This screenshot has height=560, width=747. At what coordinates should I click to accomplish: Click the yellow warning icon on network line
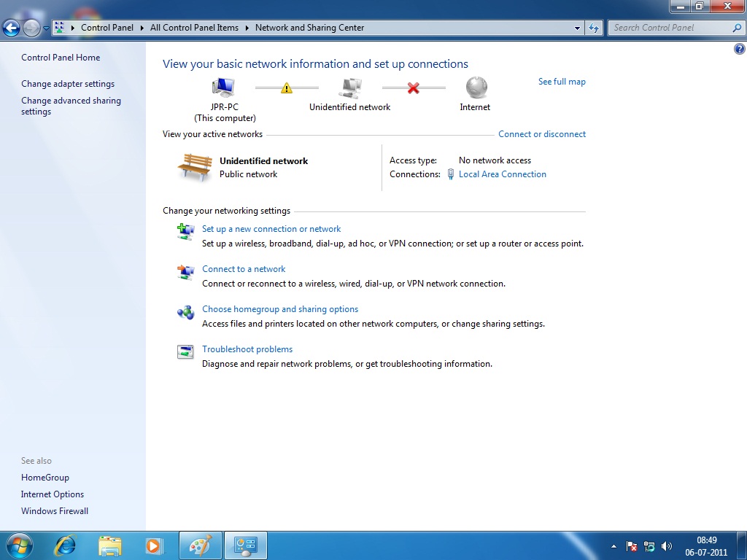[286, 88]
